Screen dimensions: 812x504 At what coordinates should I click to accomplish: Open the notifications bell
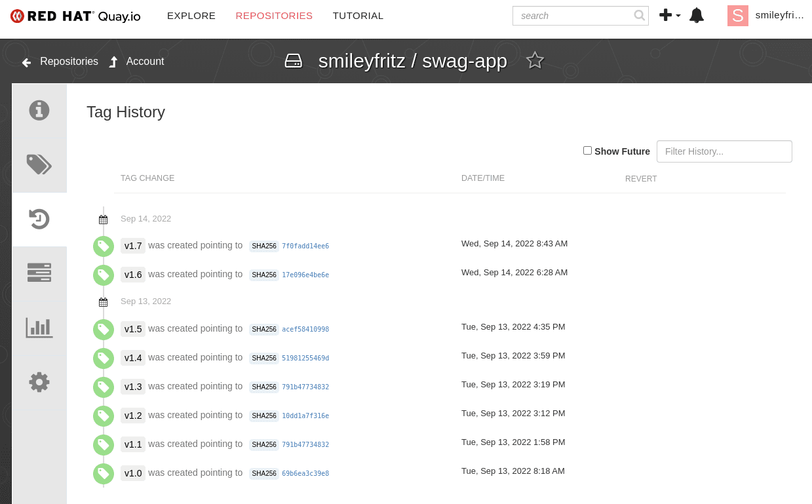click(x=697, y=15)
